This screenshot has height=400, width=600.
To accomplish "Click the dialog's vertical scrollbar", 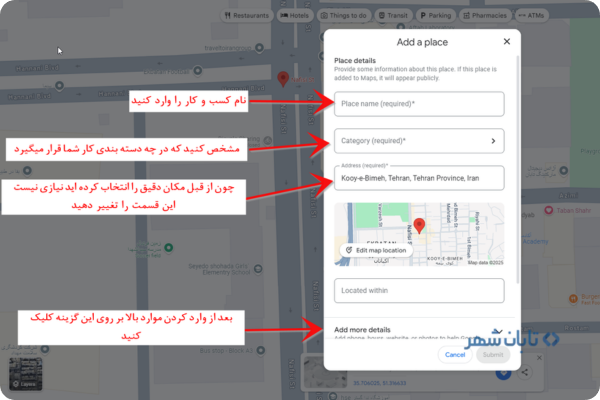I will [518, 170].
